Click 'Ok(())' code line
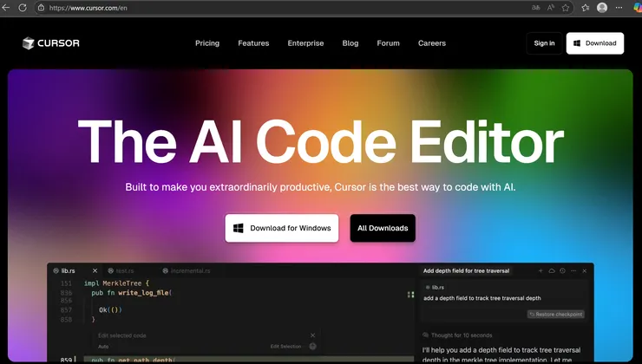The width and height of the screenshot is (642, 364). coord(110,309)
